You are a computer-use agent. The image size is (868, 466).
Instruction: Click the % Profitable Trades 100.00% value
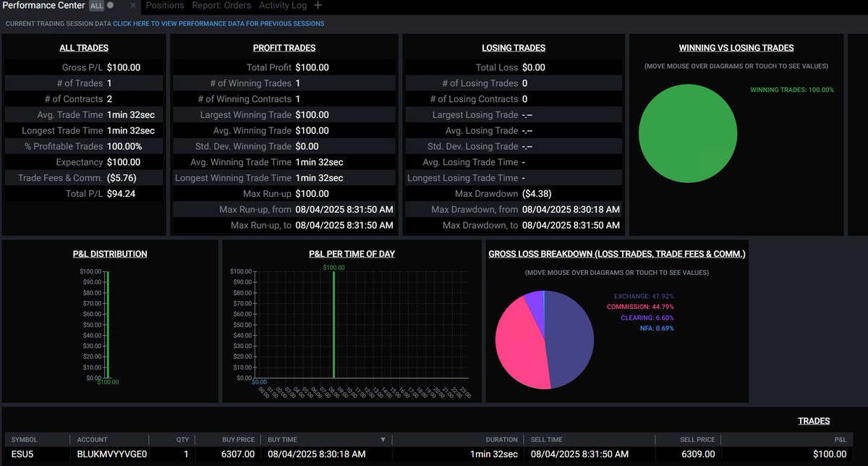click(124, 146)
